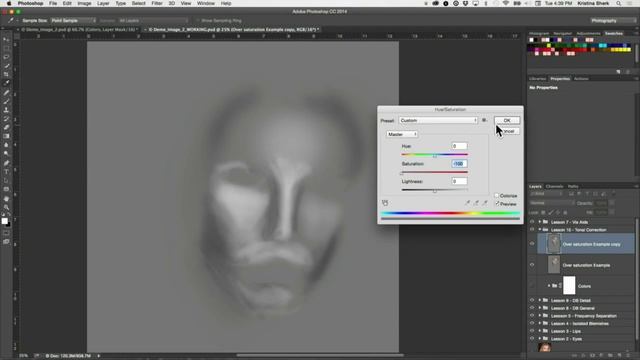Image resolution: width=640 pixels, height=360 pixels.
Task: Hide the Lesson 9 - DB Detail group
Action: click(x=532, y=300)
